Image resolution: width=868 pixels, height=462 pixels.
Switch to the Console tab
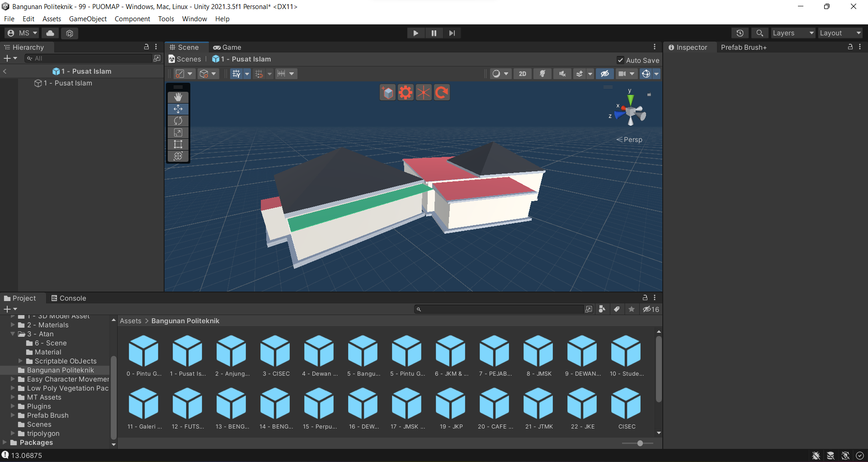[x=68, y=298]
